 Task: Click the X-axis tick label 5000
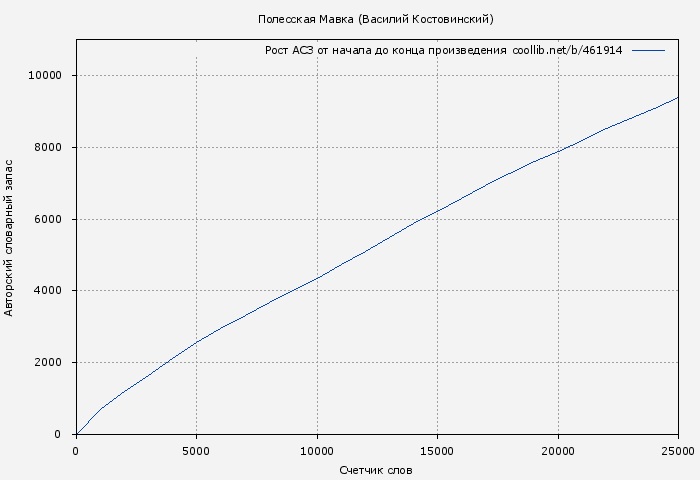196,450
